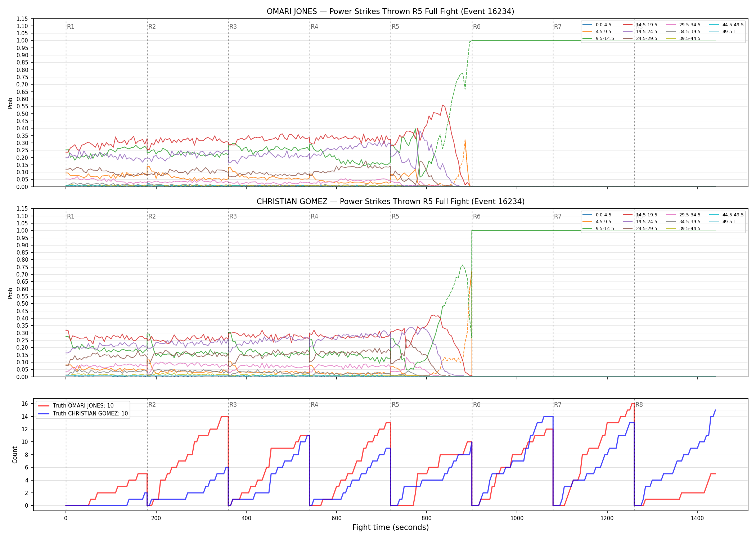Viewport: 756px width, 540px height.
Task: Select legend entry 14.5-19.5 in Omari Jones chart
Action: 640,25
